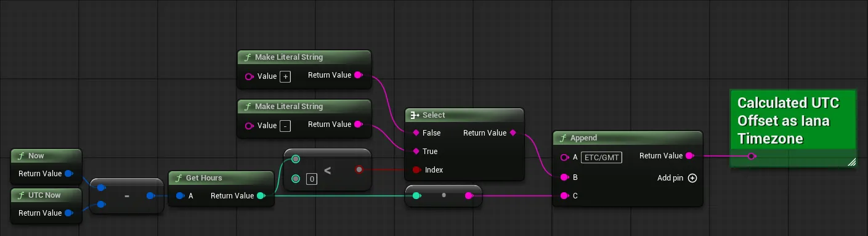Click the subtract node's top input pin
The width and height of the screenshot is (868, 236).
coord(102,187)
